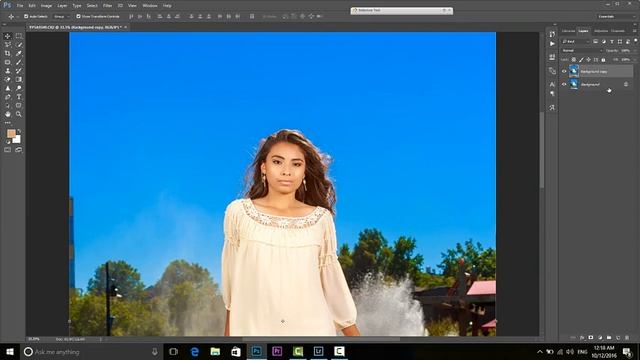Click the zoom percentage field in status bar
Screen dimensions: 640x360
(x=34, y=339)
